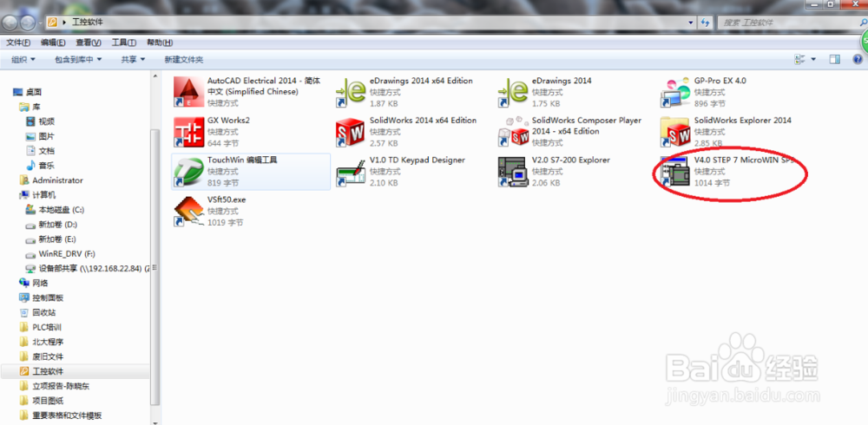
Task: Open 文档 library
Action: point(40,151)
